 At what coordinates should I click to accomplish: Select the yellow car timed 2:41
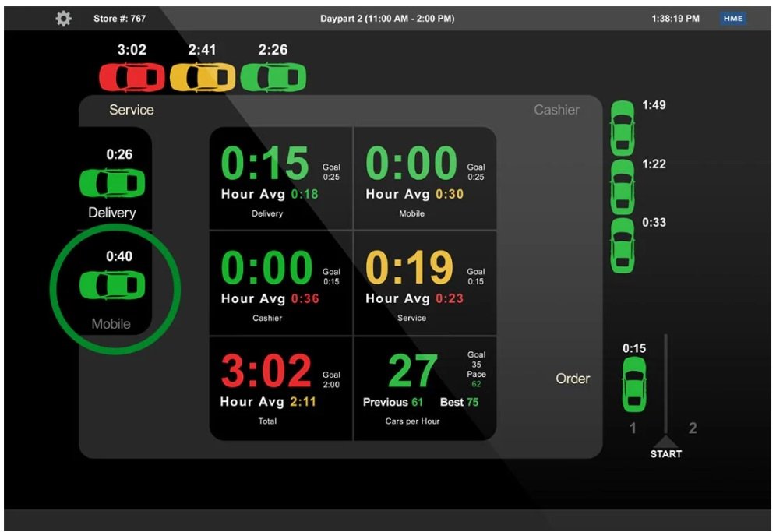click(203, 78)
